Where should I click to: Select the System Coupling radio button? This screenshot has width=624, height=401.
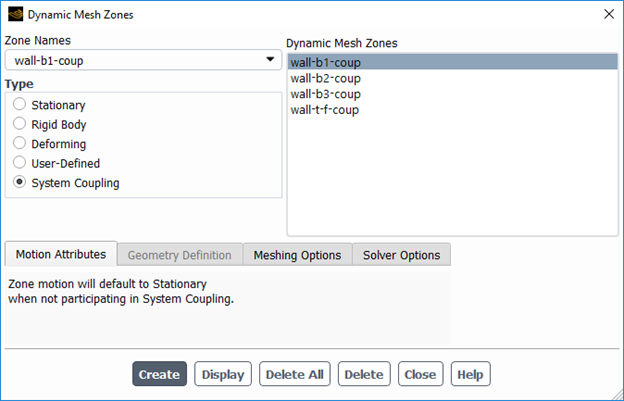pos(19,183)
